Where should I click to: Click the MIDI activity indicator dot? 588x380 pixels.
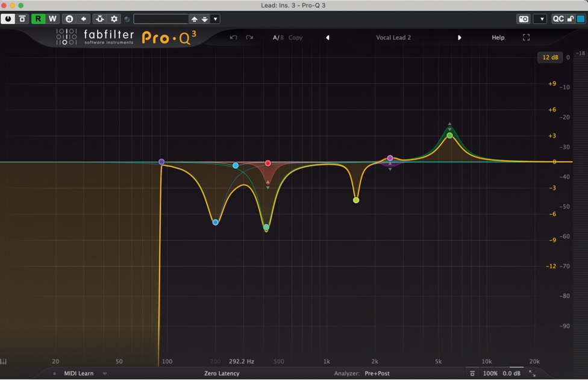(x=55, y=373)
